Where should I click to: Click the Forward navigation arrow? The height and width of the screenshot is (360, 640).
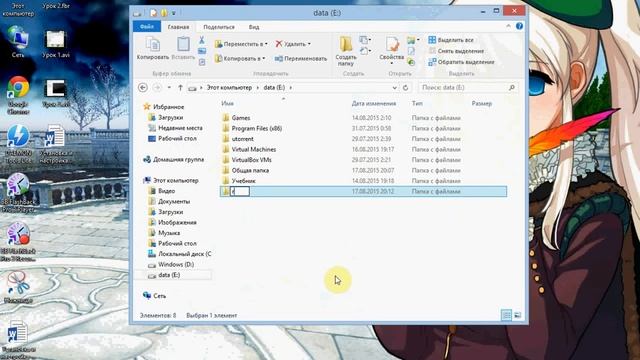click(157, 87)
